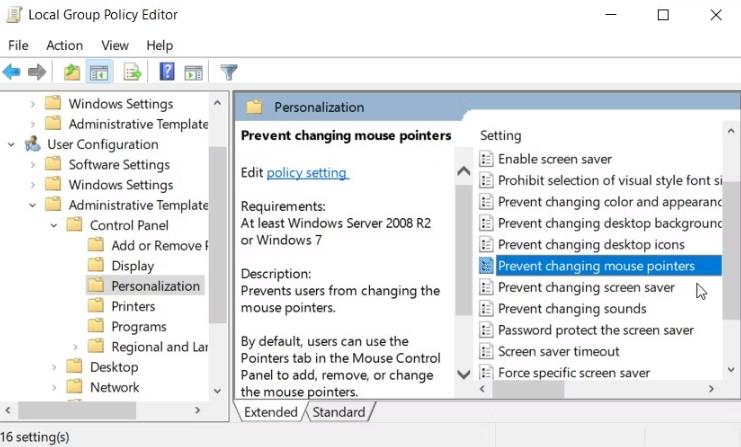Click the description pane scroll down arrow
The height and width of the screenshot is (447, 741).
pyautogui.click(x=463, y=375)
